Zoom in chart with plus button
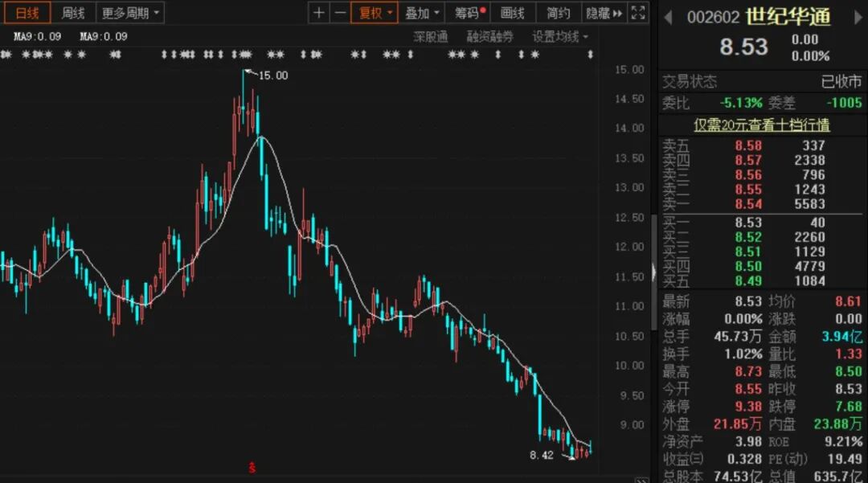Image resolution: width=868 pixels, height=483 pixels. pyautogui.click(x=319, y=13)
